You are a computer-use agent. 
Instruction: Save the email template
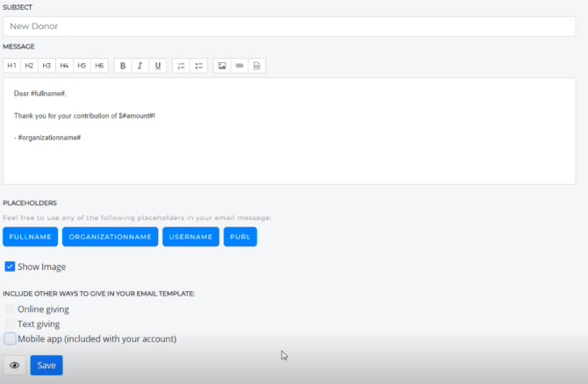(x=47, y=366)
